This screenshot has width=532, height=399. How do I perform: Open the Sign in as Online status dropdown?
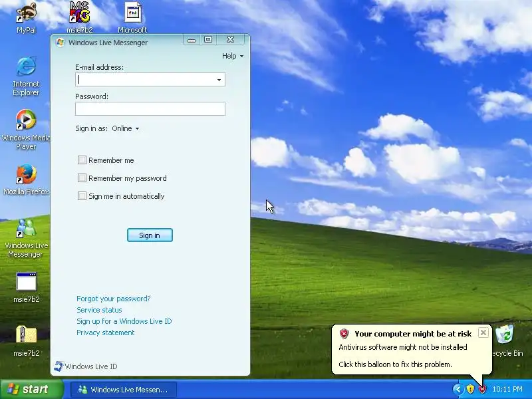pyautogui.click(x=126, y=128)
